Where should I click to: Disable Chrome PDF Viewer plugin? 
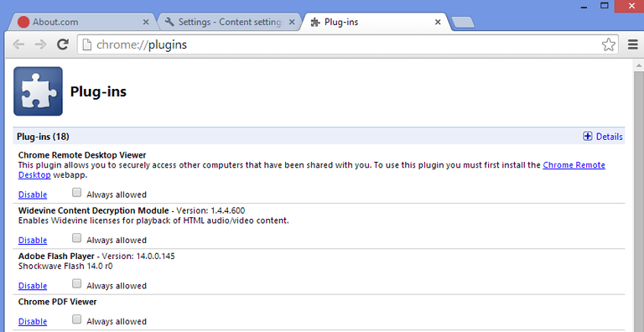point(33,321)
